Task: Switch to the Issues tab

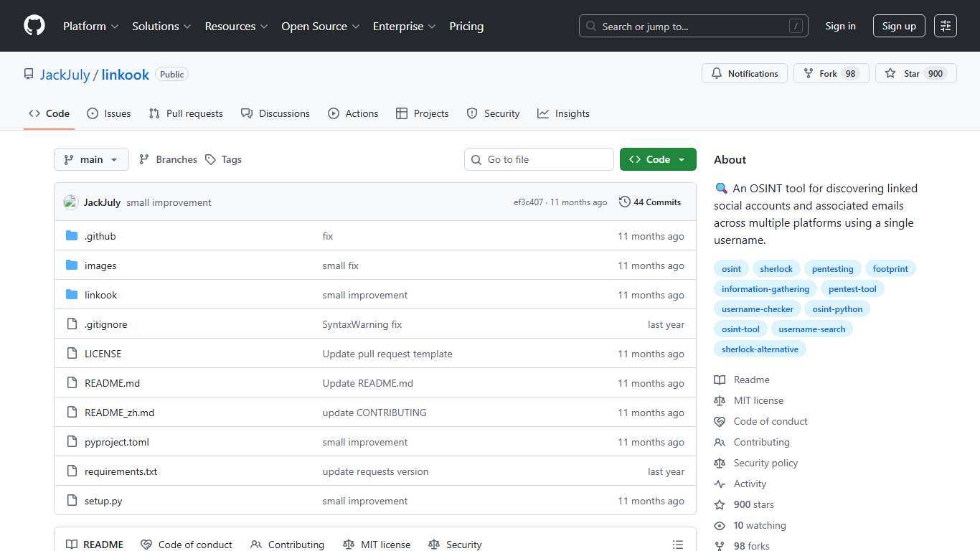Action: pyautogui.click(x=117, y=113)
